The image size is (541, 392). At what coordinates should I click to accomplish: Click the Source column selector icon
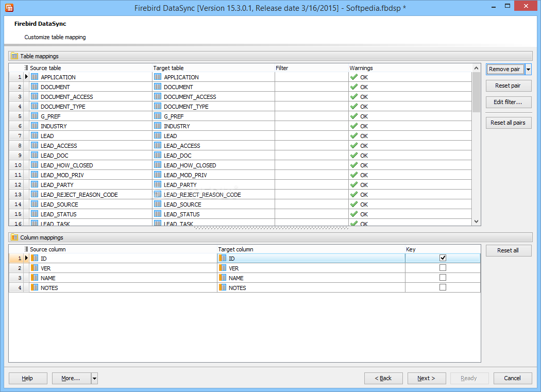pos(26,249)
